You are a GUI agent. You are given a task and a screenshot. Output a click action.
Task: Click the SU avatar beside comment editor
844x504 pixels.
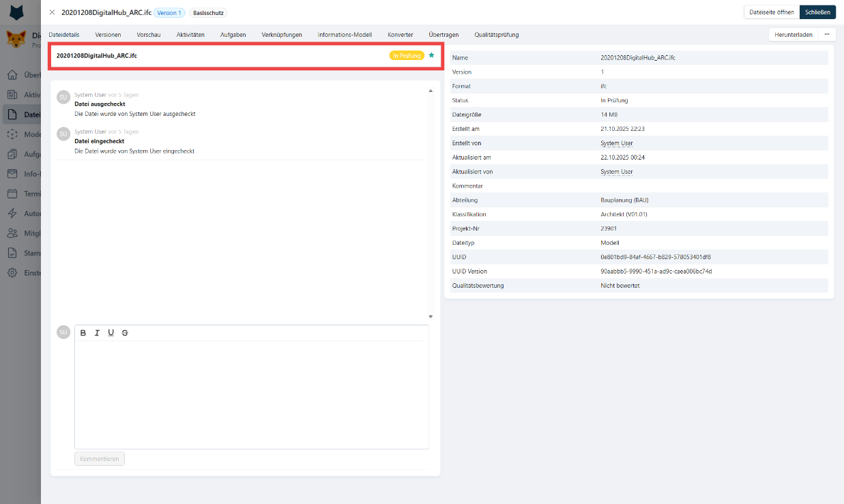click(63, 332)
